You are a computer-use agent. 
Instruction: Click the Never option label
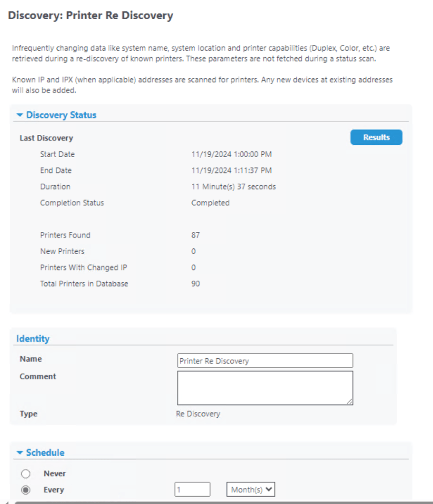tap(55, 473)
